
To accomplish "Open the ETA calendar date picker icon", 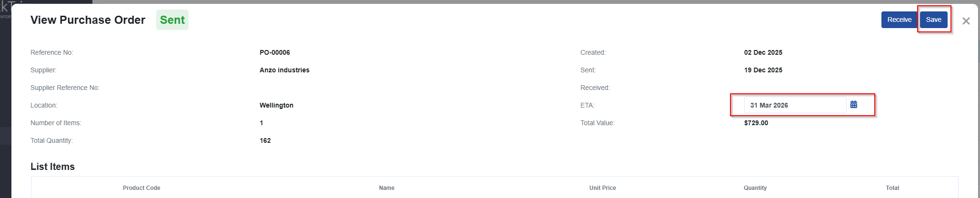I will (x=854, y=105).
